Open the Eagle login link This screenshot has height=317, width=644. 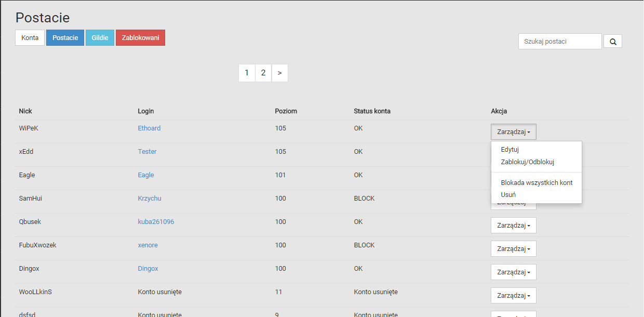point(146,175)
